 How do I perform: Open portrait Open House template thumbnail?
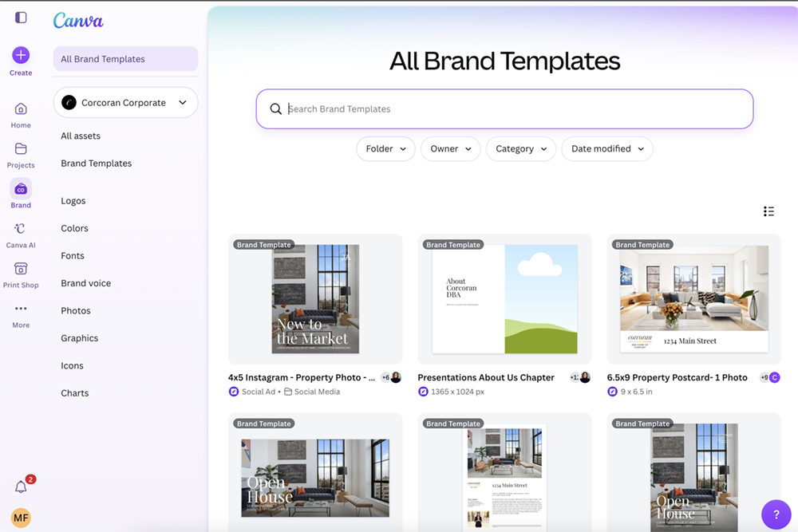tap(694, 472)
